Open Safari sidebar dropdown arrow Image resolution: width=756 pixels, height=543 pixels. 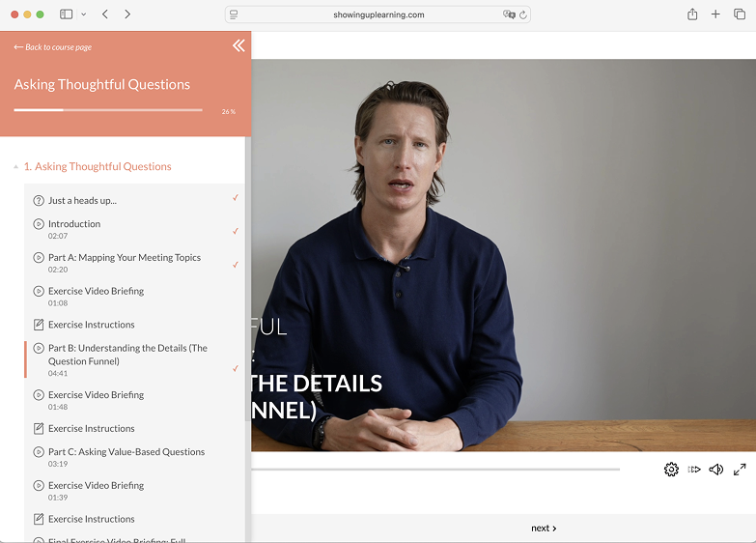pos(83,14)
